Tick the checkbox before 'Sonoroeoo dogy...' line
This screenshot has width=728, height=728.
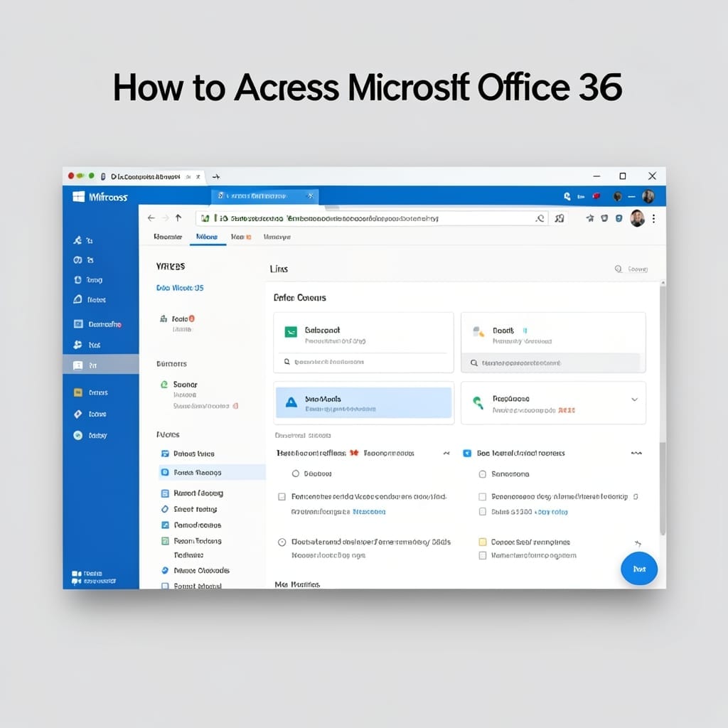[483, 497]
